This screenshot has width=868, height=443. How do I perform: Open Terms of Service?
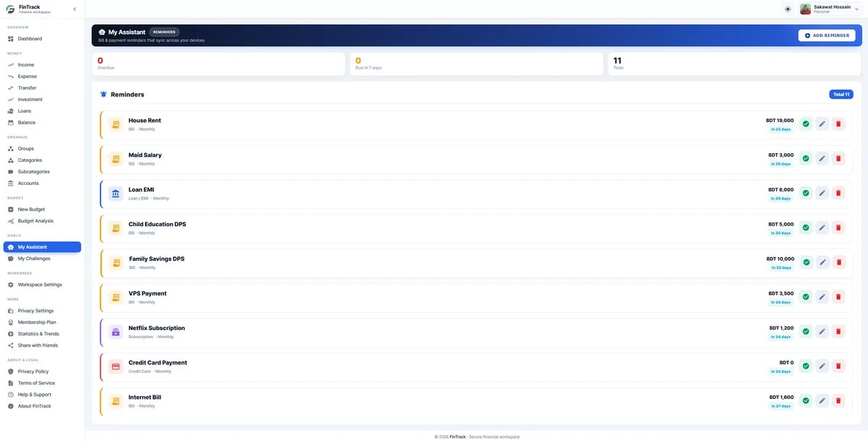[x=42, y=383]
